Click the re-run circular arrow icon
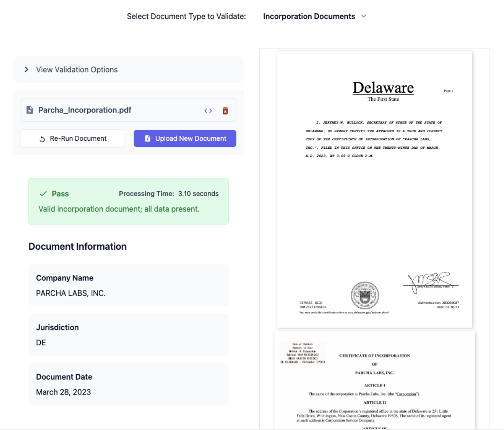504x430 pixels. coord(42,139)
